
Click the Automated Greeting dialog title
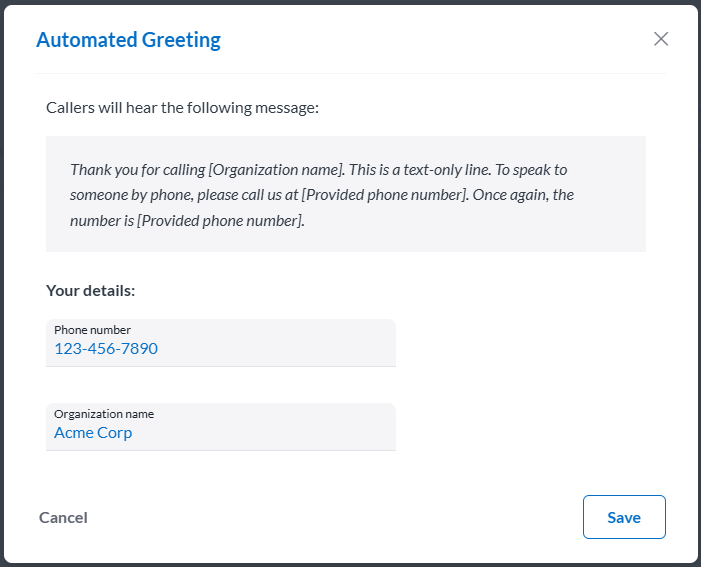128,40
